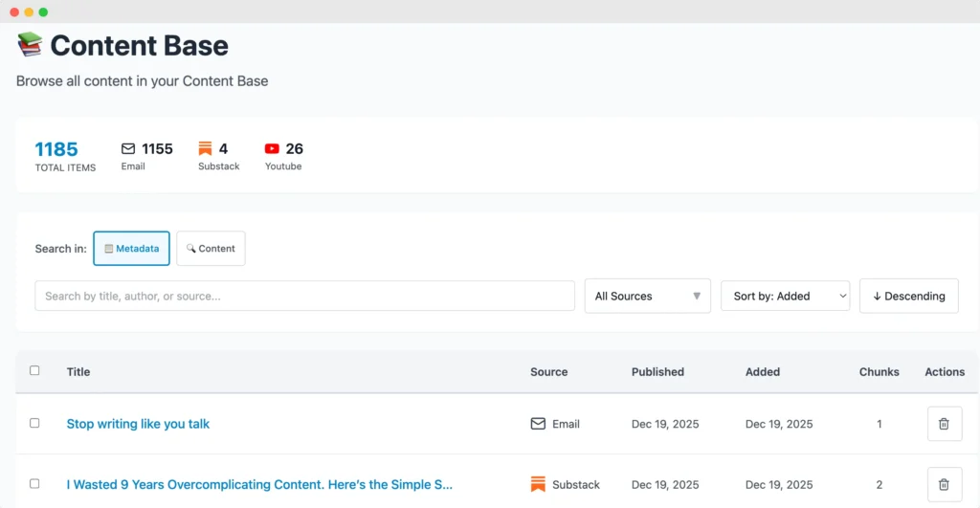Click trash icon for the Substack article row
Screen dimensions: 980x508
[x=944, y=484]
